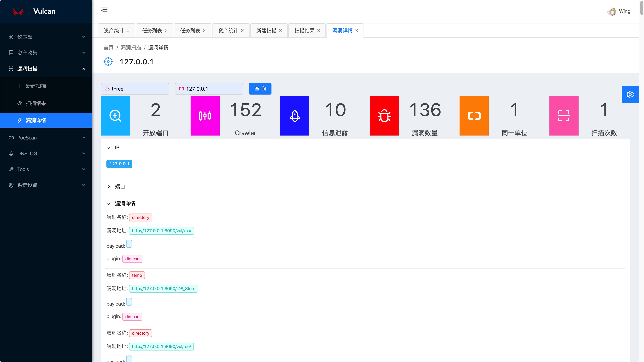
Task: Click the magnifier open ports icon tile
Action: click(115, 116)
